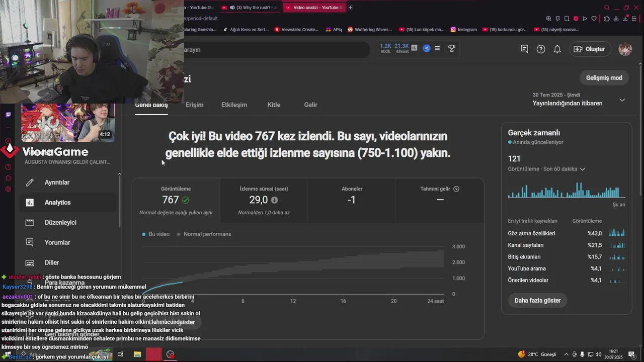Open the channel avatar menu
Viewport: 644px width, 362px height.
[625, 49]
